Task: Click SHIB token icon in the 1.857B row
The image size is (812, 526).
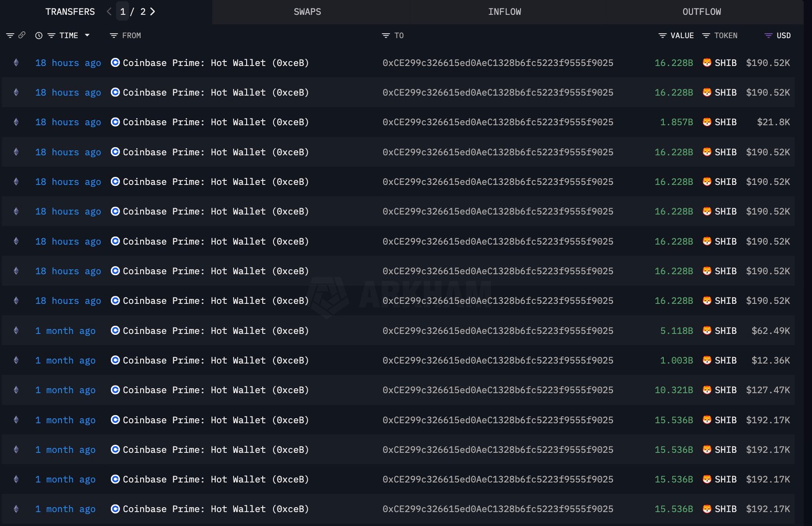Action: 707,122
